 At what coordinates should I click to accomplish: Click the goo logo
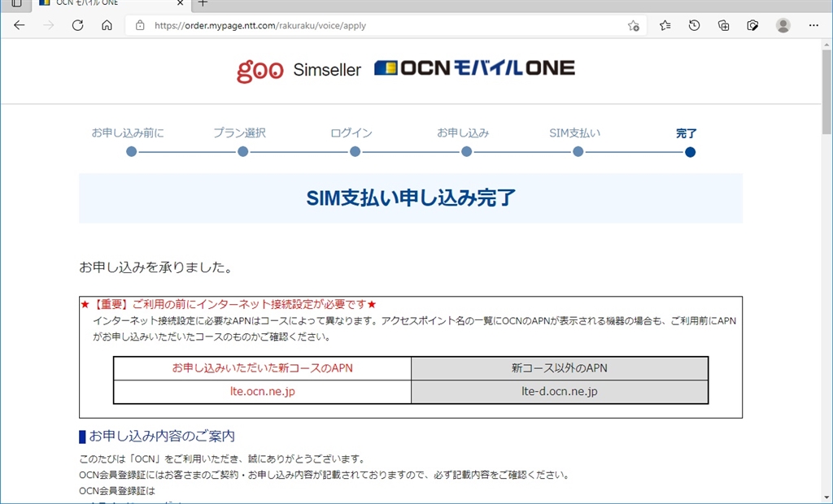coord(259,71)
